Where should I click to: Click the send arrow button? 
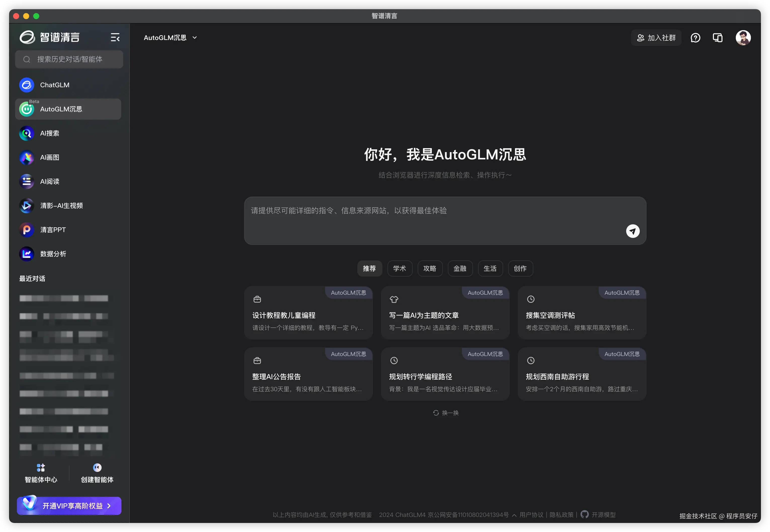632,231
